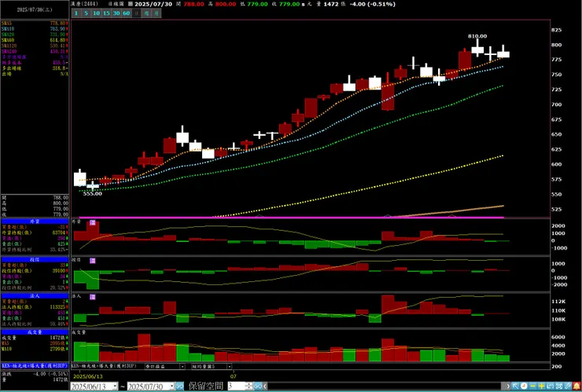Click the blue KEN strategy label at bottom-left
The height and width of the screenshot is (392, 582).
pyautogui.click(x=35, y=365)
